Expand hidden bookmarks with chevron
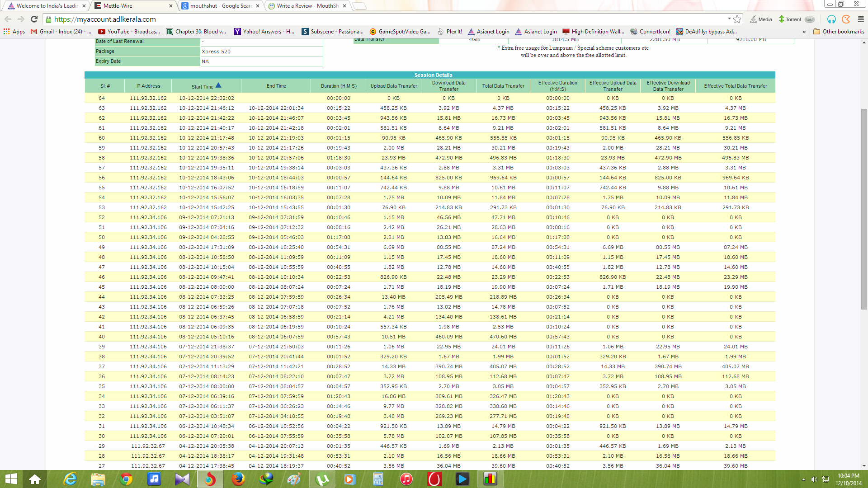868x488 pixels. 804,32
